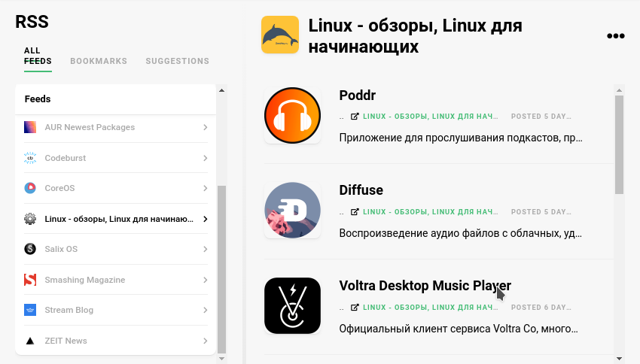The width and height of the screenshot is (640, 364).
Task: Click the Voltra description text
Action: 459,329
